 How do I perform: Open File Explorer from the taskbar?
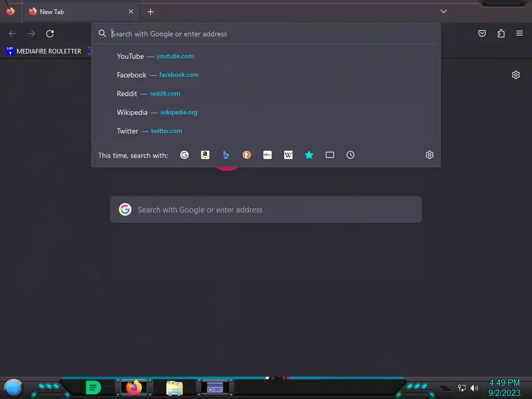175,388
